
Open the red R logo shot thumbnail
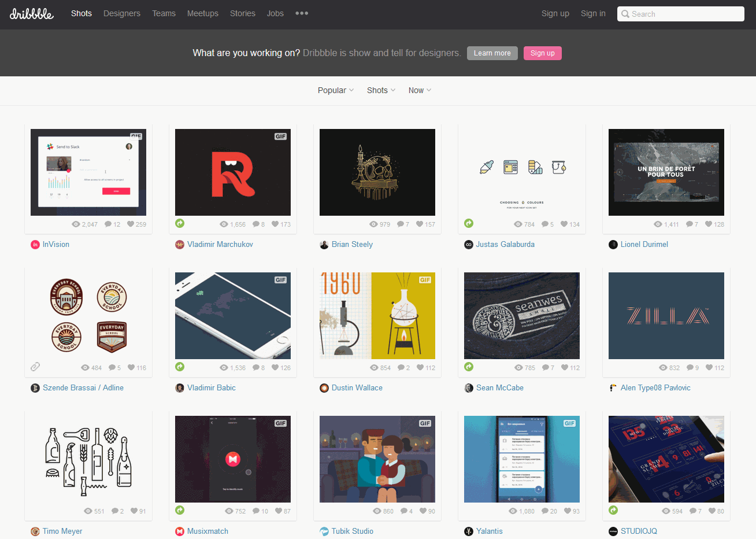(x=233, y=172)
